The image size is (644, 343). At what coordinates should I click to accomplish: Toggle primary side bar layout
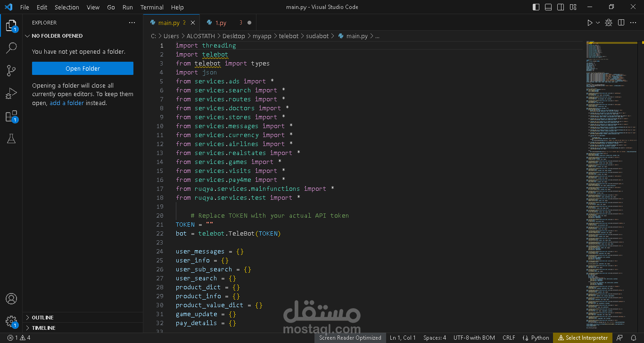click(536, 7)
